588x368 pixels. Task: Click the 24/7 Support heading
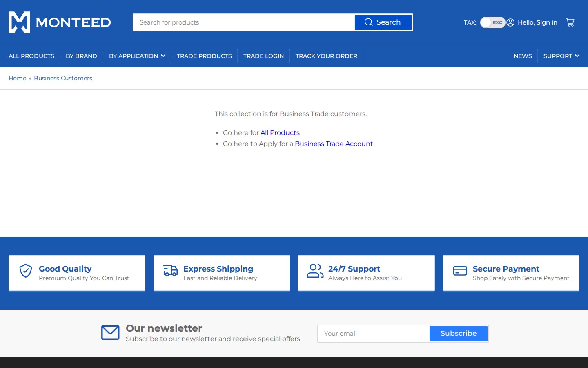(354, 269)
